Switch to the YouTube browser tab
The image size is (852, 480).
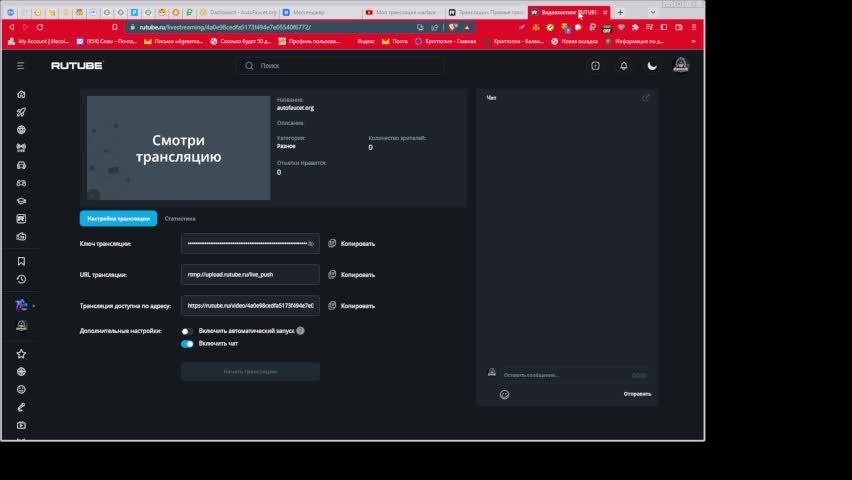click(403, 12)
